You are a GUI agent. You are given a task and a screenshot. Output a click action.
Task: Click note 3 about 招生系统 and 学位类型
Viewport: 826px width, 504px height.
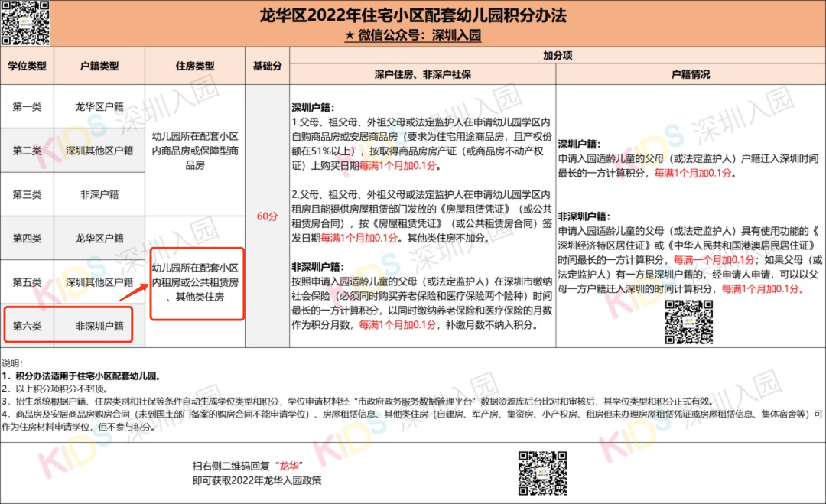click(x=358, y=402)
